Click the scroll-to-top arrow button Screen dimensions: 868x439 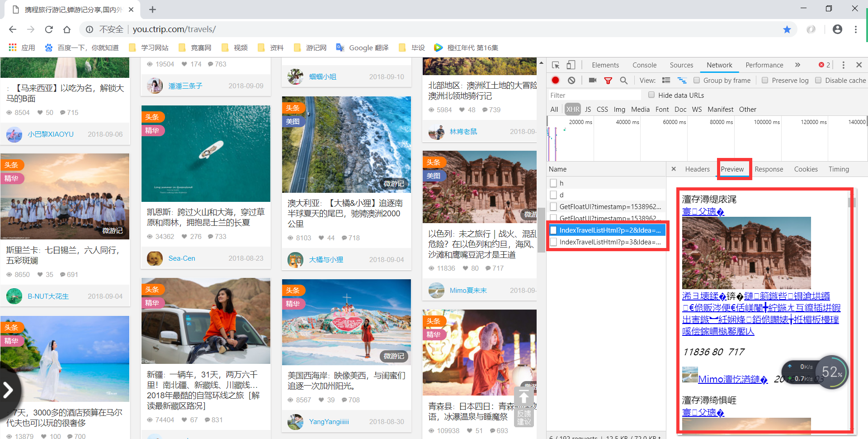tap(524, 397)
